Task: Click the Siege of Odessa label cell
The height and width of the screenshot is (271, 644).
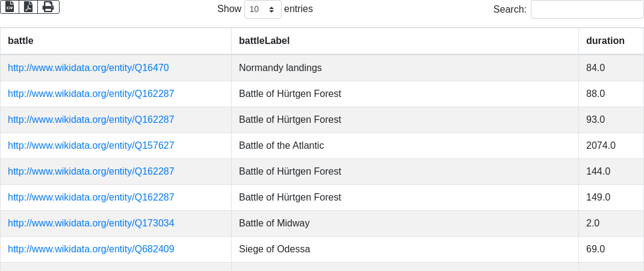Action: pyautogui.click(x=274, y=249)
